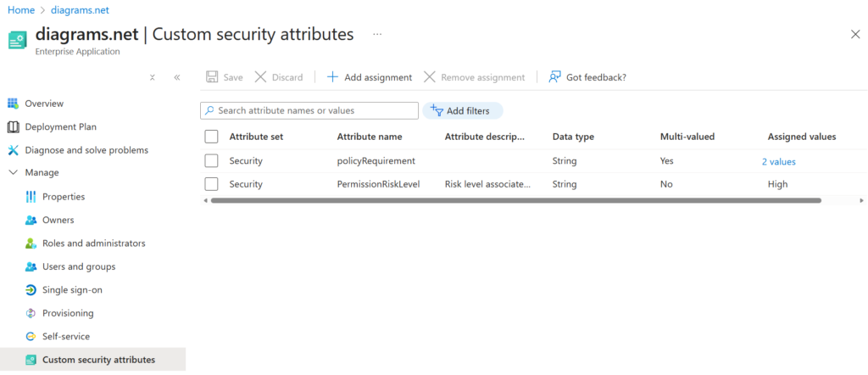This screenshot has height=375, width=868.
Task: Toggle the select-all header checkbox
Action: 212,137
